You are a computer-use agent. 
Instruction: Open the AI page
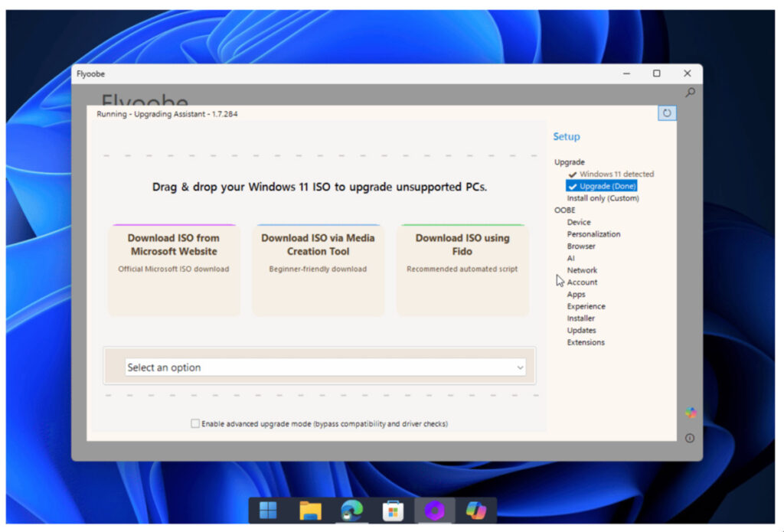[570, 258]
